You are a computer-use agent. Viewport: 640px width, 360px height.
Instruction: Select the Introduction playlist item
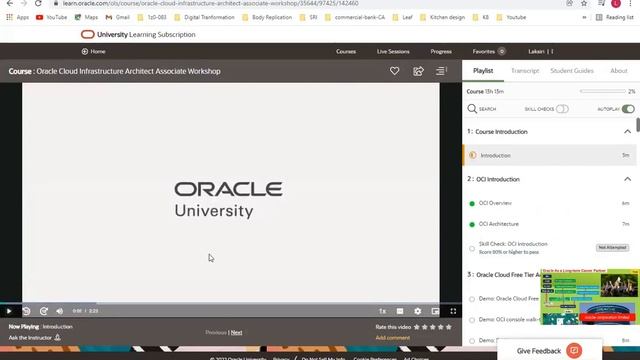pos(549,155)
